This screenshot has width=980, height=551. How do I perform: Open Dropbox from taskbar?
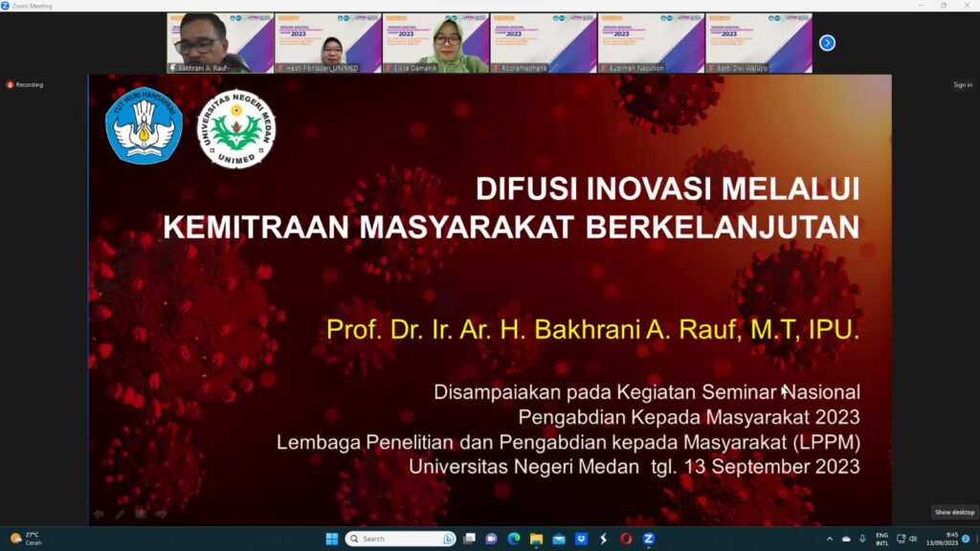pos(581,539)
